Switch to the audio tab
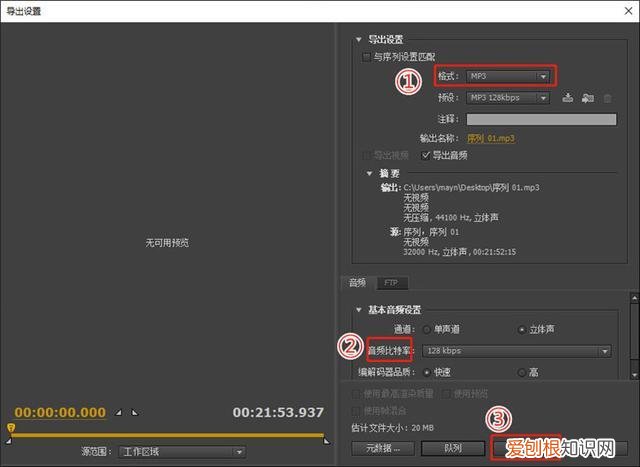The width and height of the screenshot is (640, 467). [357, 282]
